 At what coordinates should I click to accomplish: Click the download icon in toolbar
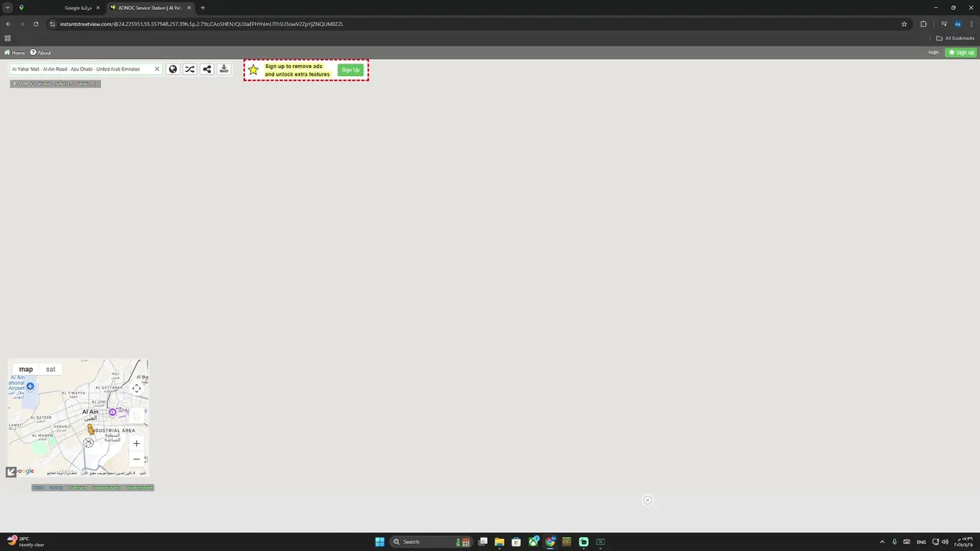click(224, 69)
